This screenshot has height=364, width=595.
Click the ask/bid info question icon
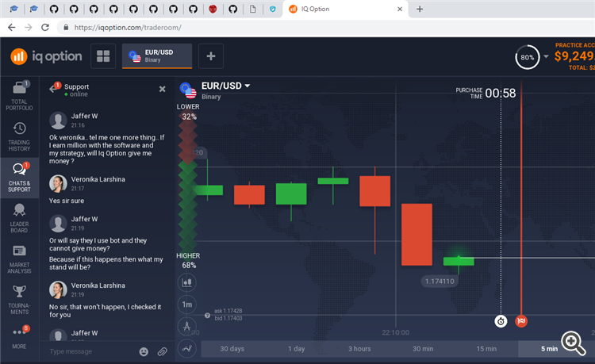[x=207, y=316]
